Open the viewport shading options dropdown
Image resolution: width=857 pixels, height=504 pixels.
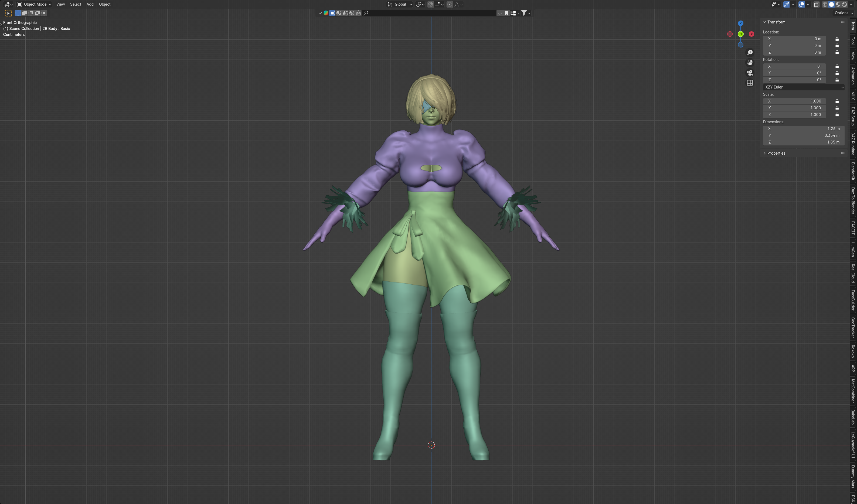coord(851,4)
